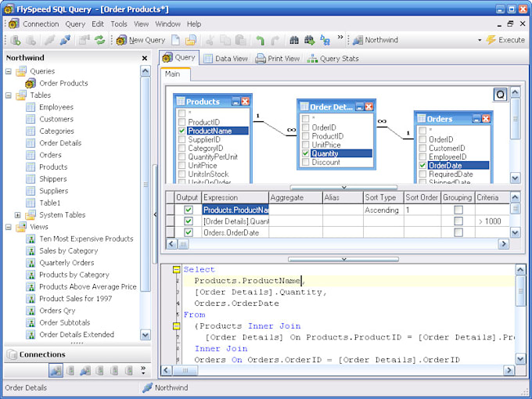Close the Northwind side panel

(145, 58)
